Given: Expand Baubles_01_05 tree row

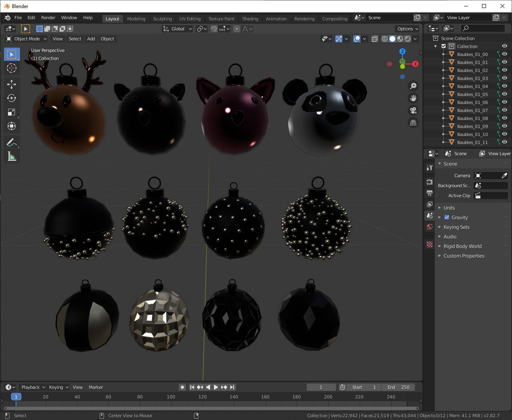Looking at the screenshot, I should pyautogui.click(x=443, y=94).
